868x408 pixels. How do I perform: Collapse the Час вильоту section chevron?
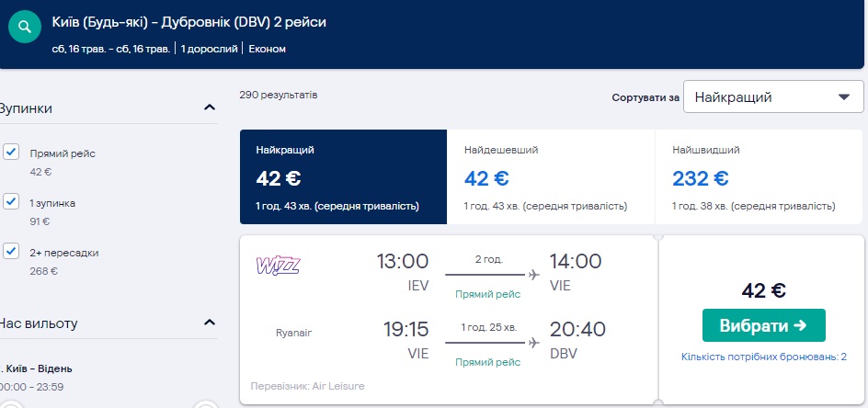[209, 323]
